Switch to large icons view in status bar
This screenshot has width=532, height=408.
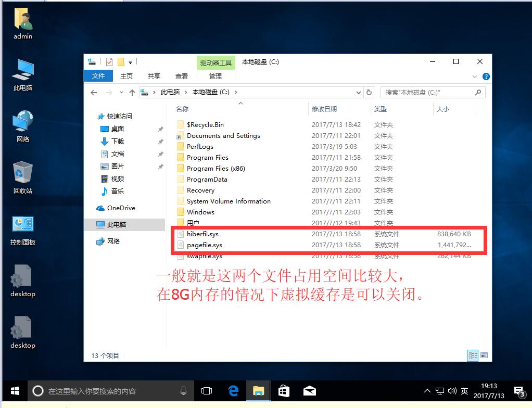pos(484,355)
